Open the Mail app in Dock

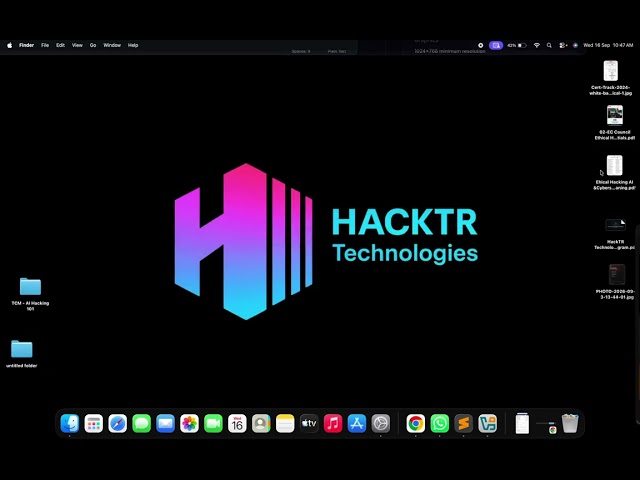[x=165, y=423]
